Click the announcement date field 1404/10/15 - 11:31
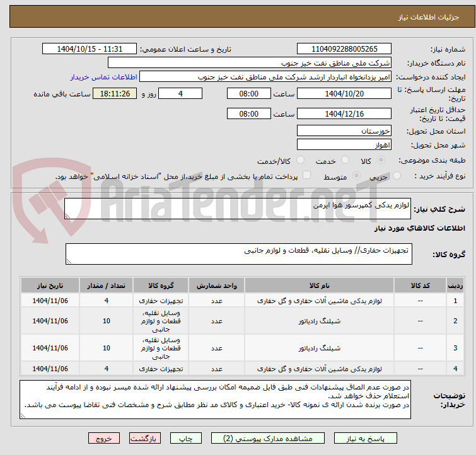The image size is (476, 455). [90, 49]
